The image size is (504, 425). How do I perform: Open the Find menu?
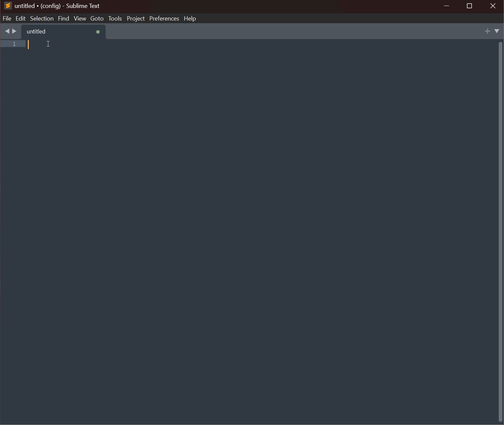pyautogui.click(x=64, y=19)
